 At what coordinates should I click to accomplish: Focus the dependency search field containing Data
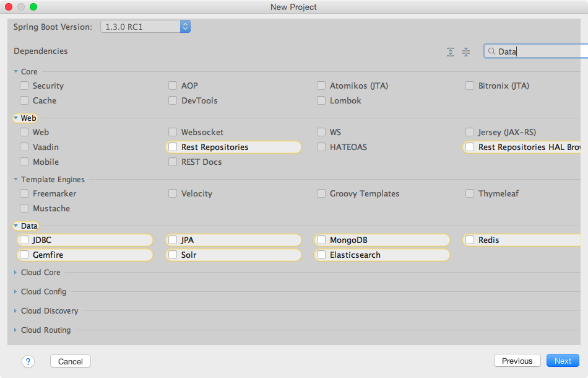tap(536, 51)
